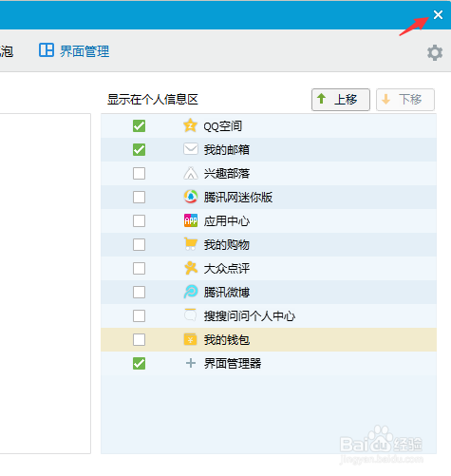Move item up with 上移 button
The height and width of the screenshot is (476, 451).
tap(341, 100)
